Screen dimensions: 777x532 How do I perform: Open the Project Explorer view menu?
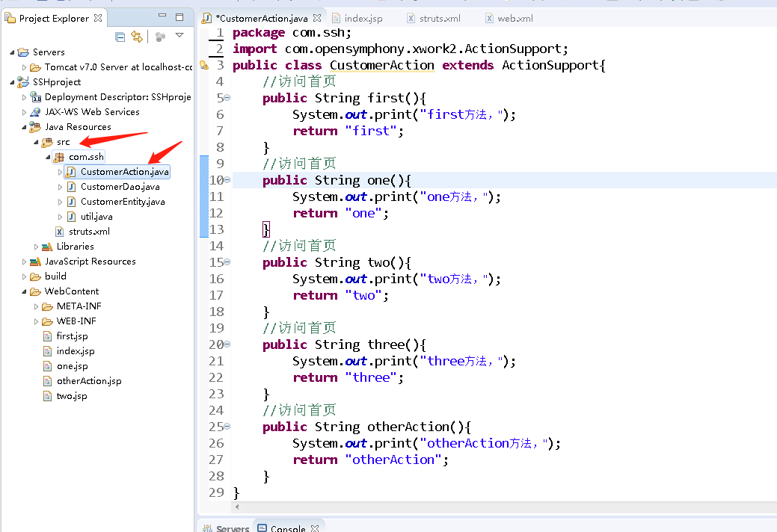(x=179, y=34)
